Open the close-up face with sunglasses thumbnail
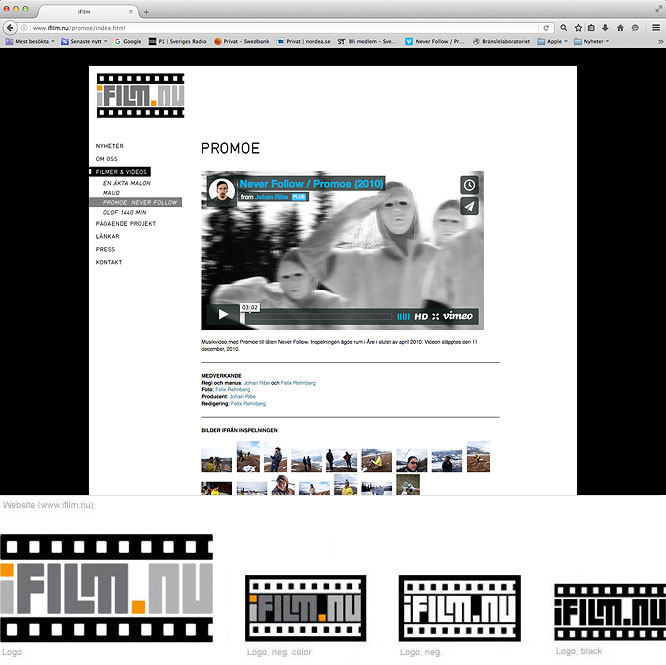Image resolution: width=666 pixels, height=665 pixels. (x=411, y=460)
